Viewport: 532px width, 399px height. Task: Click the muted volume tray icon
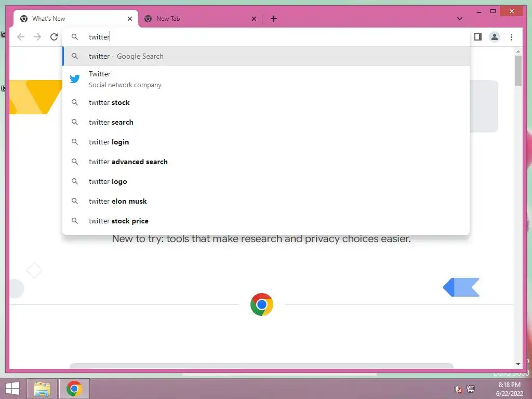coord(458,389)
